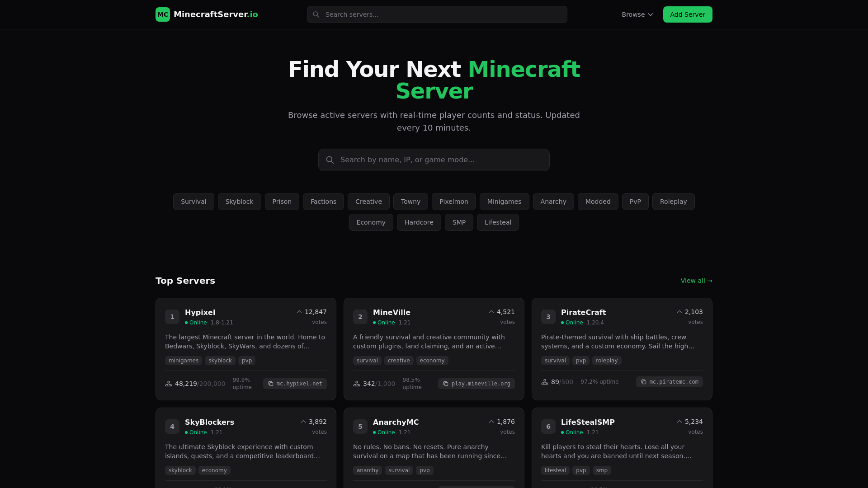This screenshot has width=868, height=488.
Task: Choose the Anarchy category
Action: [553, 202]
